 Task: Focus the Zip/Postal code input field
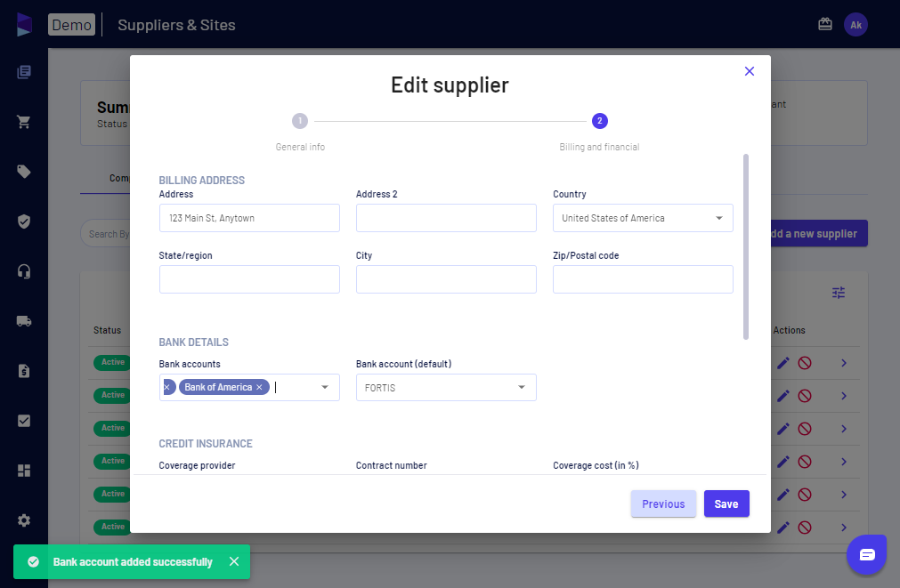tap(643, 279)
